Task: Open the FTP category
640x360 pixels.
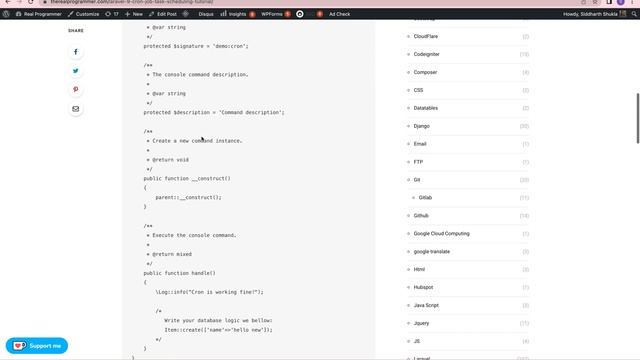Action: [x=418, y=162]
